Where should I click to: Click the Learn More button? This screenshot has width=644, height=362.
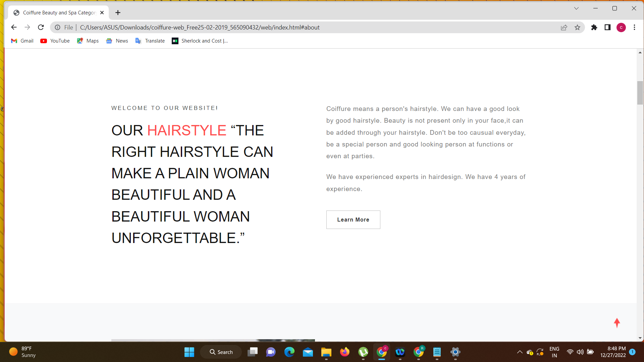pos(353,220)
